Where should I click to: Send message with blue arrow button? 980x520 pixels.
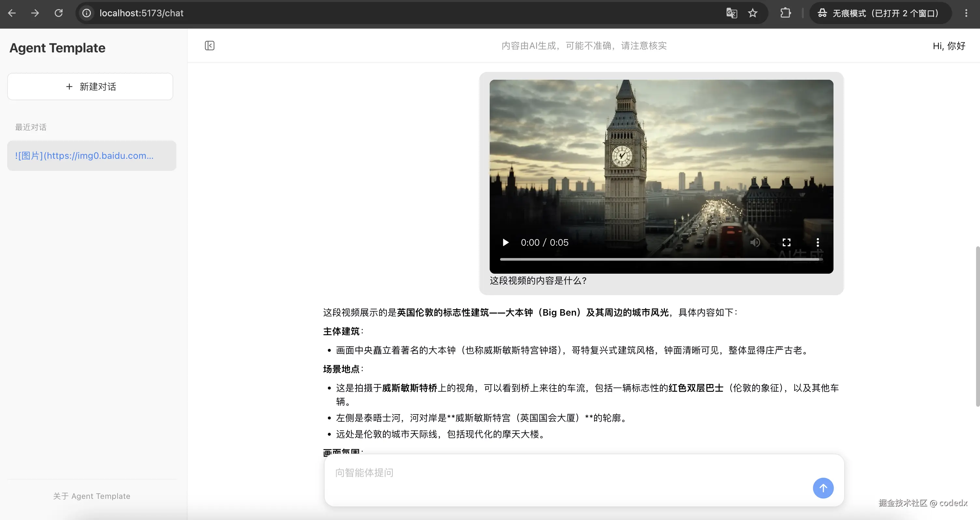tap(823, 488)
